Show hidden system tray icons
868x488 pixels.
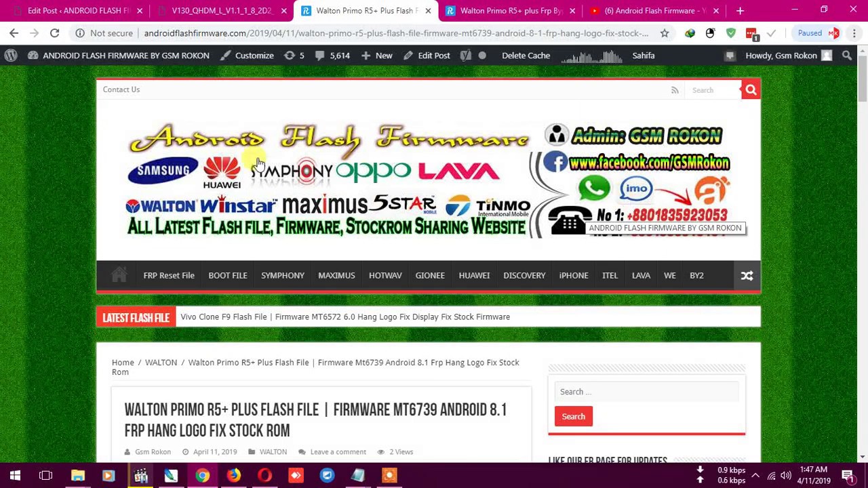coord(755,475)
